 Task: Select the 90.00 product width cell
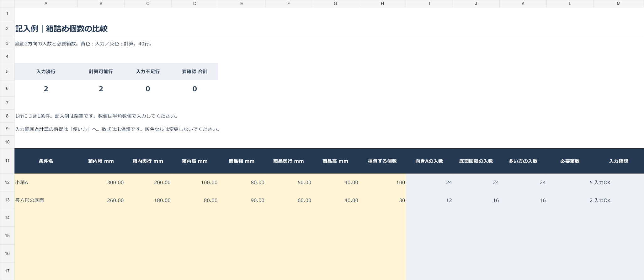242,200
